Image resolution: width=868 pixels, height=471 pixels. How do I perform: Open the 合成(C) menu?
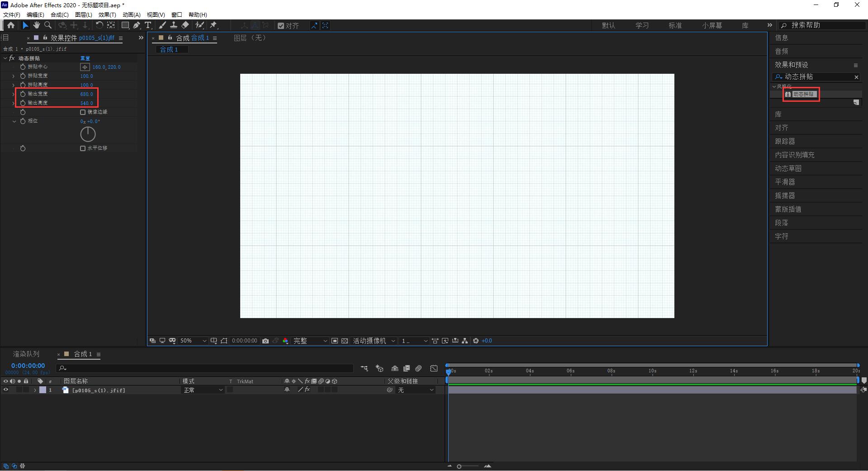click(59, 14)
